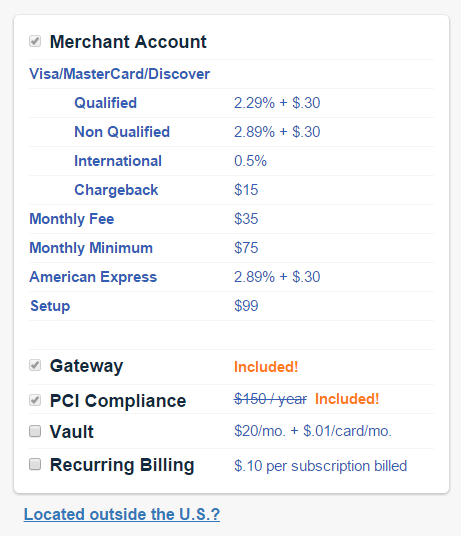
Task: Click the Chargeback fee label
Action: [116, 190]
